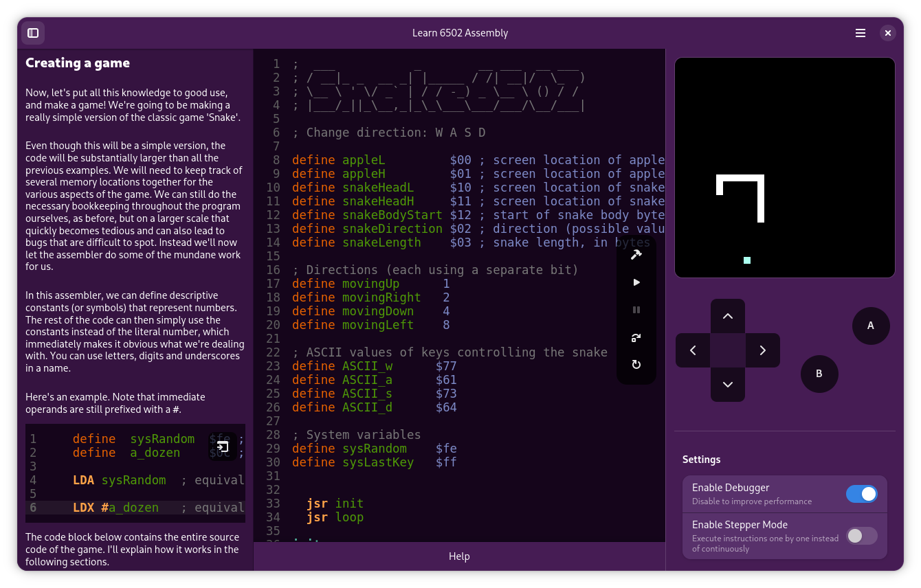Open the Help bar below the editor

tap(459, 556)
